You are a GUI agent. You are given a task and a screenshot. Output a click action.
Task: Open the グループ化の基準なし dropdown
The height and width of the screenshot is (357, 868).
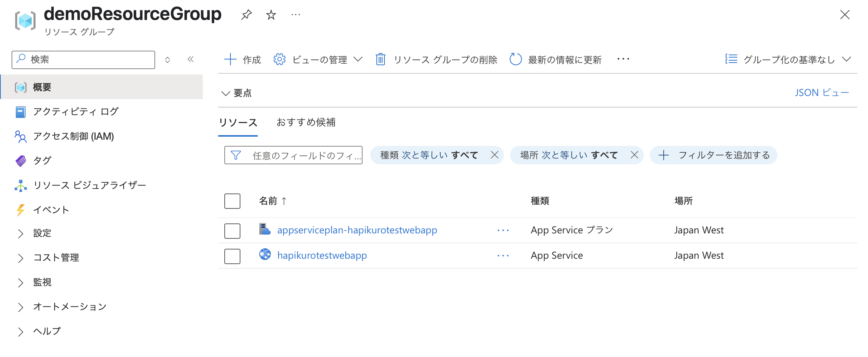pyautogui.click(x=788, y=59)
